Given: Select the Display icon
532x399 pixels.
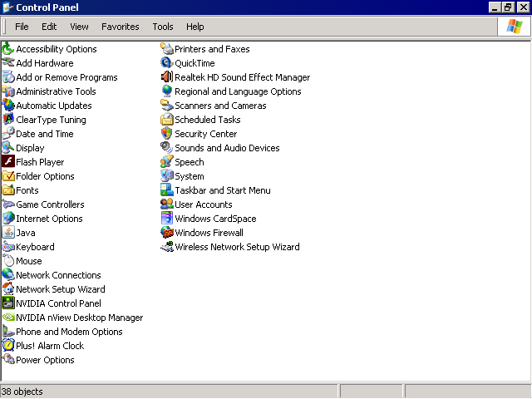Looking at the screenshot, I should click(x=8, y=148).
